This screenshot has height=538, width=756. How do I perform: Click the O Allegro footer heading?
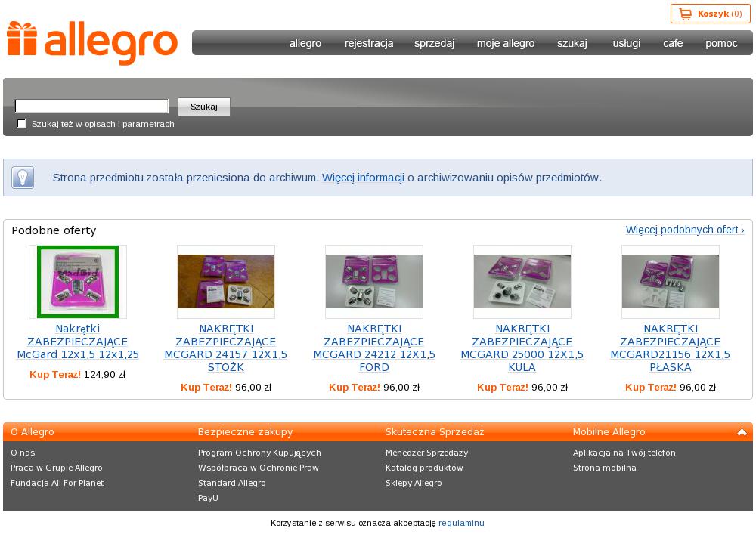tap(33, 432)
